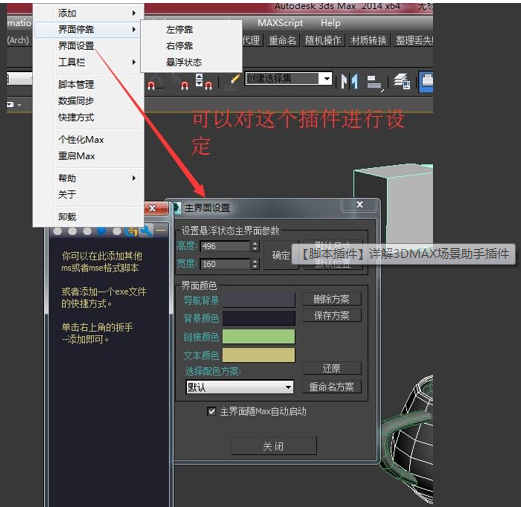Click the 确定 button

281,255
